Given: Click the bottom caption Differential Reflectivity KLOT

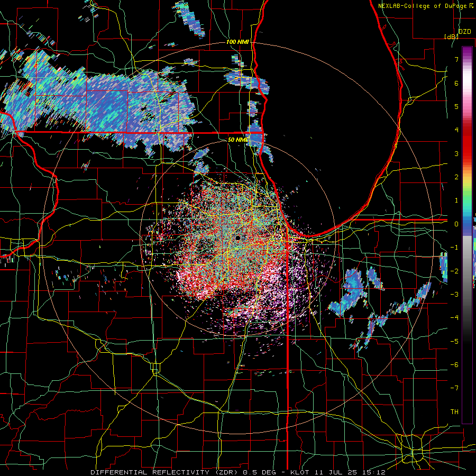Looking at the screenshot, I should 238,472.
